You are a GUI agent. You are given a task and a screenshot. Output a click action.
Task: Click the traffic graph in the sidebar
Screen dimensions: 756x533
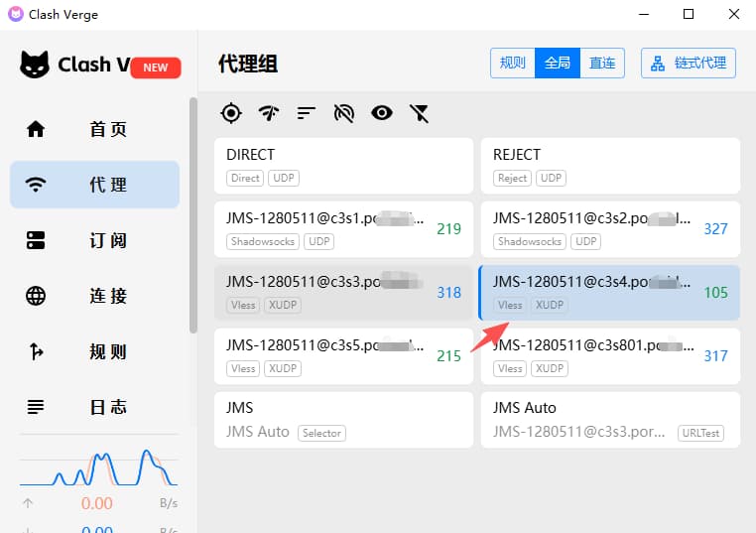coord(98,467)
